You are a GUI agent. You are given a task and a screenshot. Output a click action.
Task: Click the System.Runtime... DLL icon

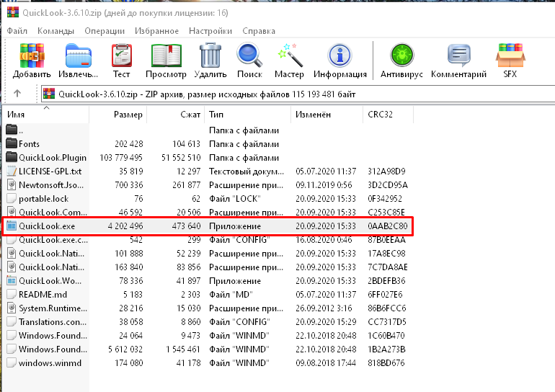[12, 308]
